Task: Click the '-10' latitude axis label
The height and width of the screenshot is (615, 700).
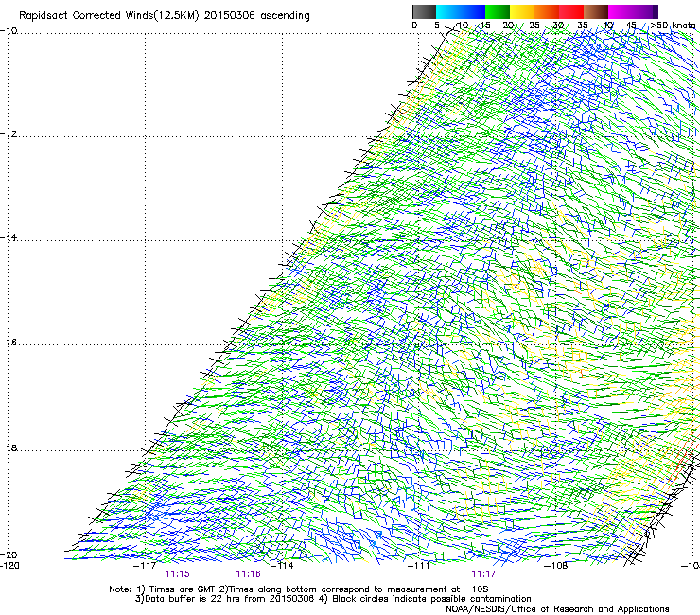Action: (x=9, y=31)
